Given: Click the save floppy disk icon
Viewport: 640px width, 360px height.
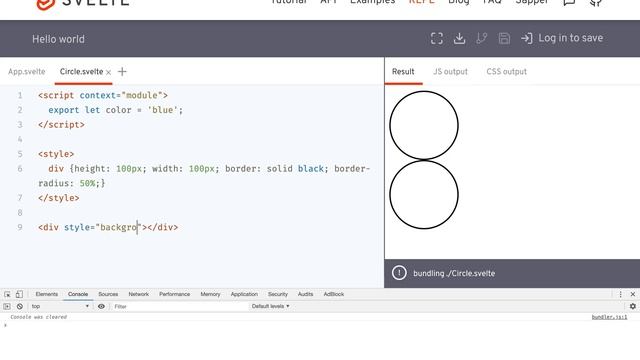Looking at the screenshot, I should [x=504, y=38].
